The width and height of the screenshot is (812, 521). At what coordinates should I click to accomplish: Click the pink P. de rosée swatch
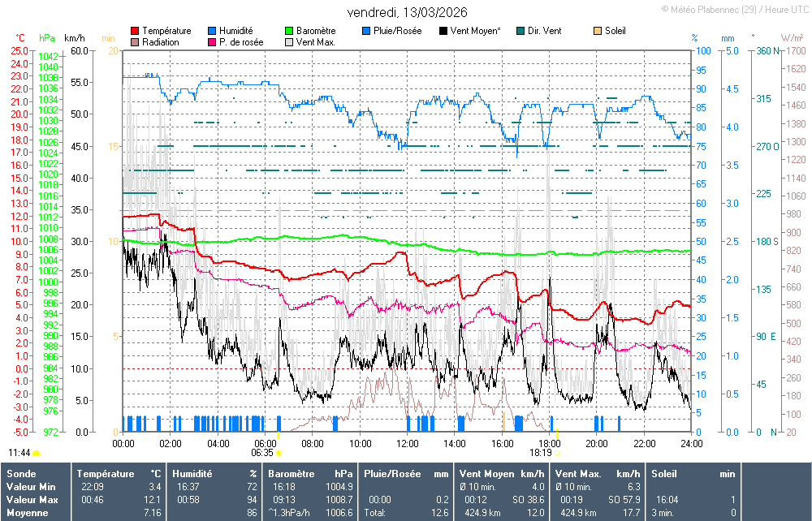coord(212,42)
